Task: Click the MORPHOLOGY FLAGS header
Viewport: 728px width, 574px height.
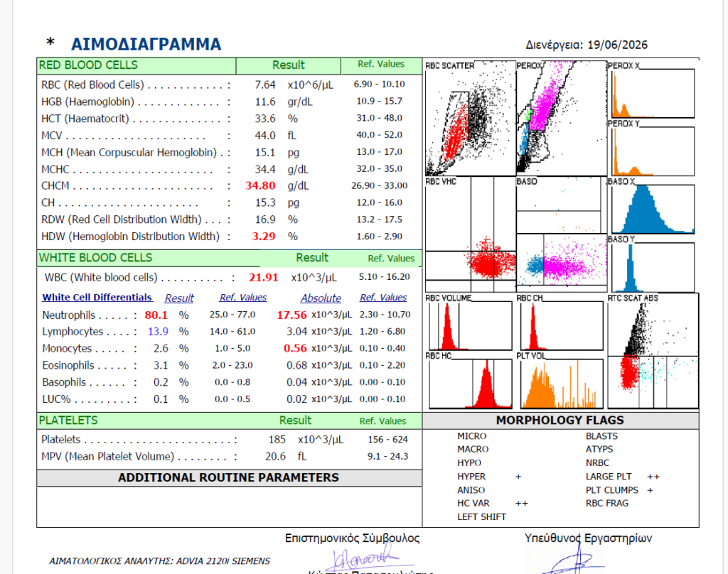Action: pyautogui.click(x=560, y=420)
